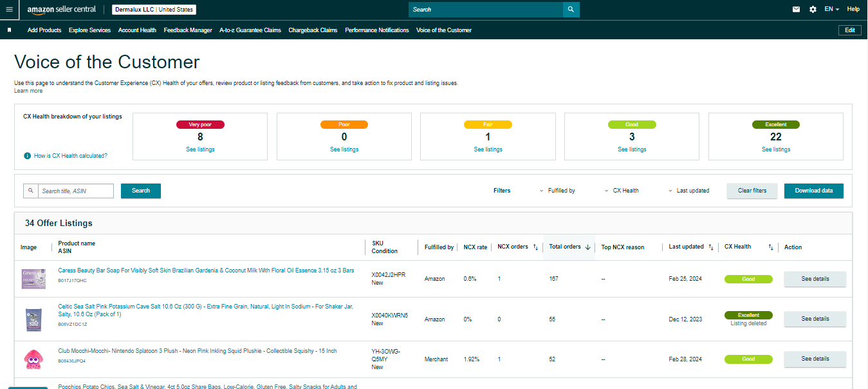Open Club Mocchi-Mocchi Splatoon plush link
The image size is (868, 389).
197,351
